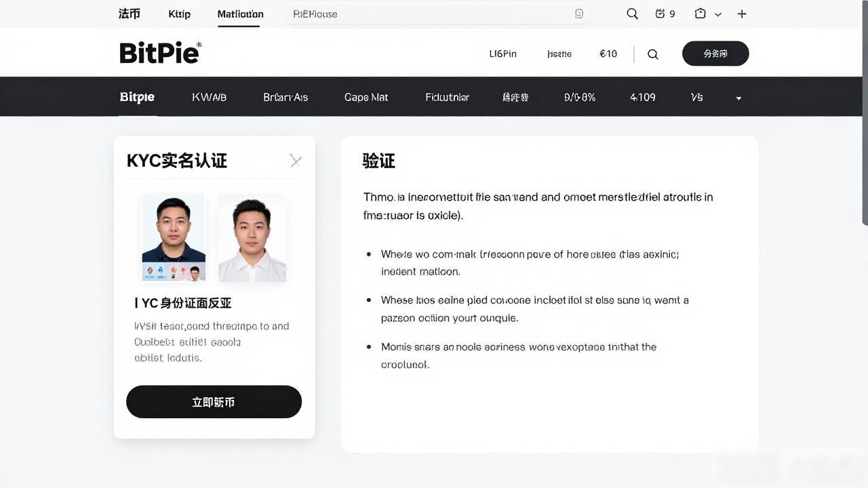Image resolution: width=868 pixels, height=488 pixels.
Task: Open the Brtarr Ais navigation item
Action: point(285,97)
